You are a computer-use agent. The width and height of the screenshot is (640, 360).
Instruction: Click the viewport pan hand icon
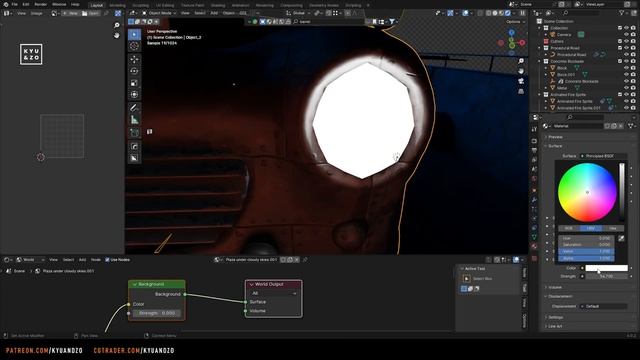tap(521, 71)
